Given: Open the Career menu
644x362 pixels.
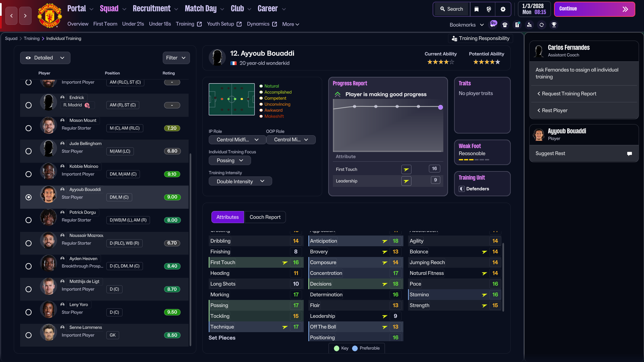Looking at the screenshot, I should 272,9.
